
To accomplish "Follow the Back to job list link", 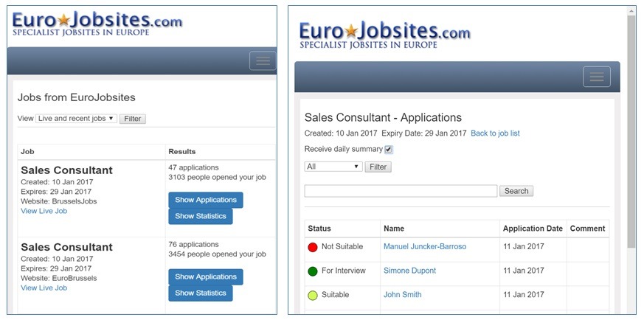I will coord(495,133).
